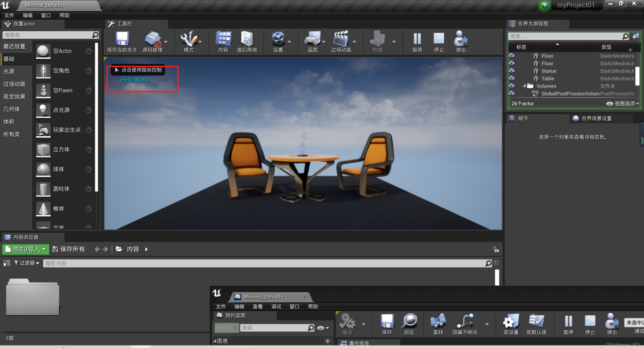644x348 pixels.
Task: Open 过滤器 filters dropdown in content browser
Action: [27, 263]
